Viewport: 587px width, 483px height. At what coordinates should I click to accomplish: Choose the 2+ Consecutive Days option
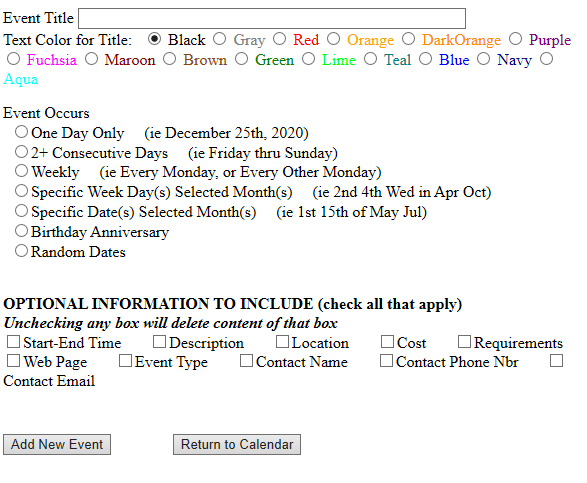pos(21,152)
